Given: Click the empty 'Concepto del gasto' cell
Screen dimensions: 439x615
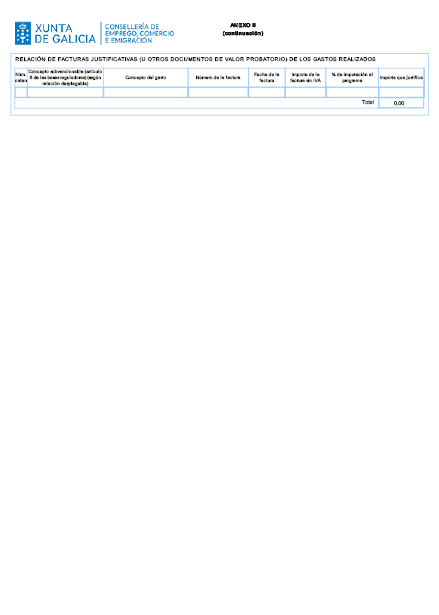Looking at the screenshot, I should (146, 93).
